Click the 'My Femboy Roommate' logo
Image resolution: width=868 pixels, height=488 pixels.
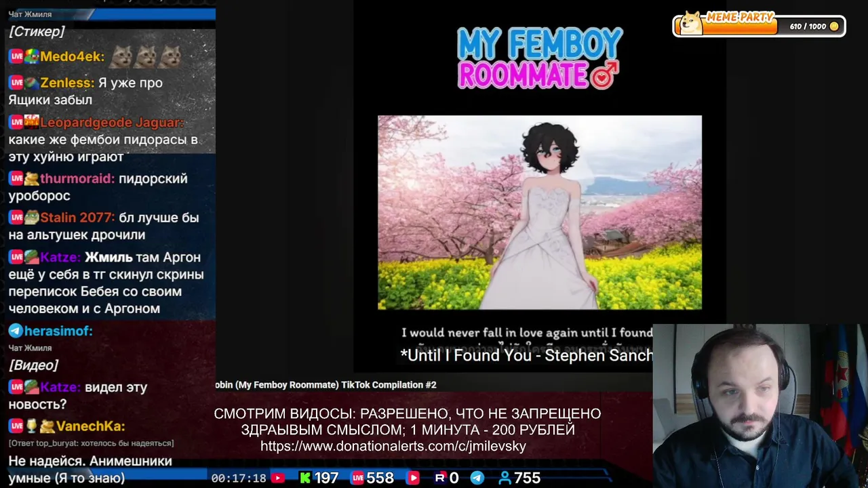click(540, 58)
